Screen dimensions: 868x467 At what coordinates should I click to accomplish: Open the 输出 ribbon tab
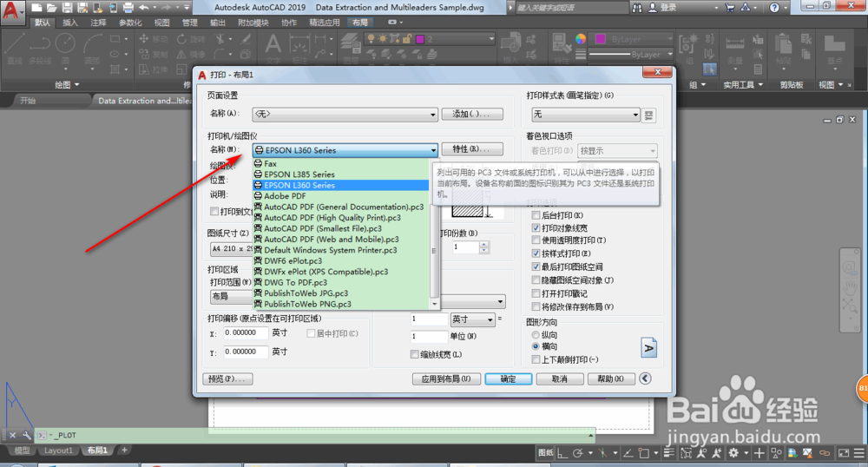point(218,23)
